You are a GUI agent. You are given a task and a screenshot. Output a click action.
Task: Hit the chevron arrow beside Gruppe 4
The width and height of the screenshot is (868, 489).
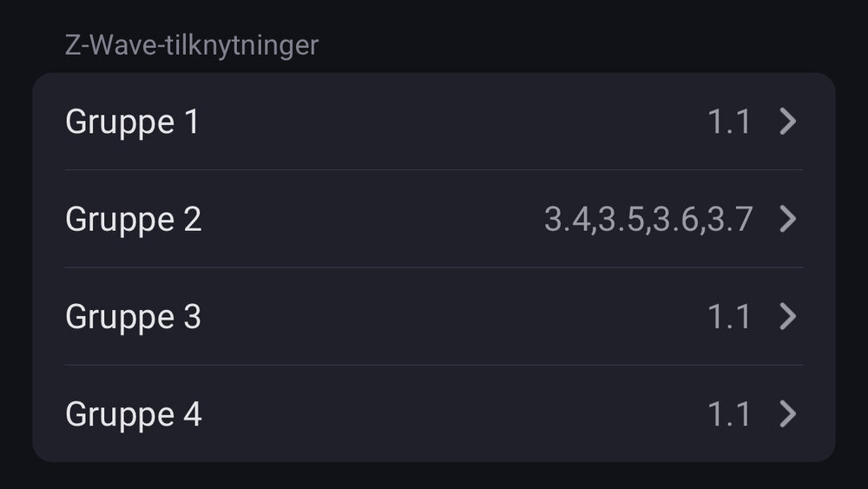click(787, 414)
